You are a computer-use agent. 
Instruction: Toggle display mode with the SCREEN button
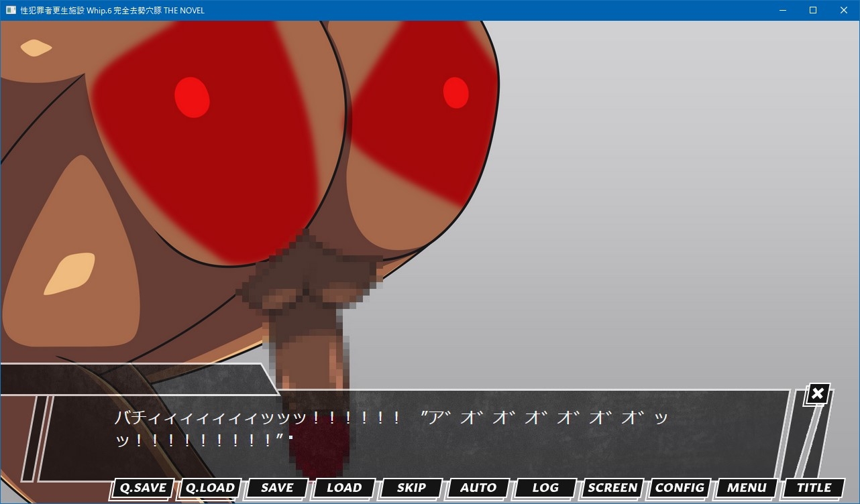612,488
